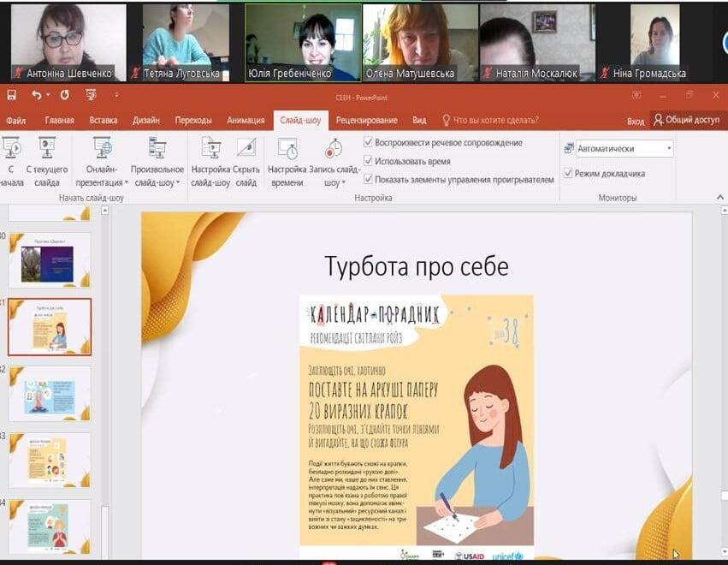Toggle Режим докладчика checkbox
728x565 pixels.
[568, 173]
